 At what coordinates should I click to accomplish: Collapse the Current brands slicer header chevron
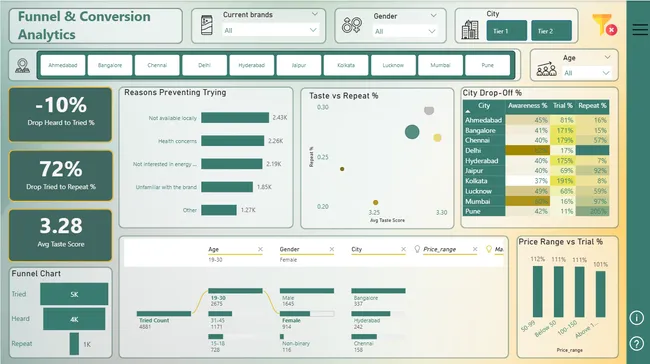coord(315,14)
